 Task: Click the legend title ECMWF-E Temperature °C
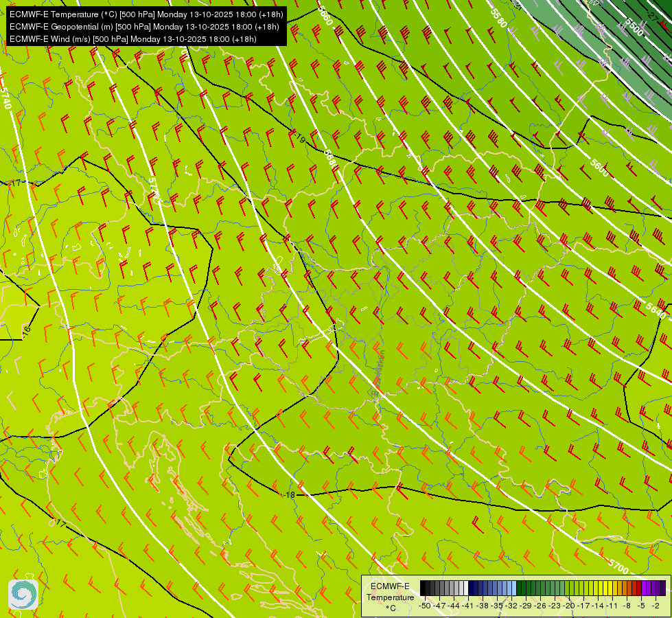[x=391, y=597]
